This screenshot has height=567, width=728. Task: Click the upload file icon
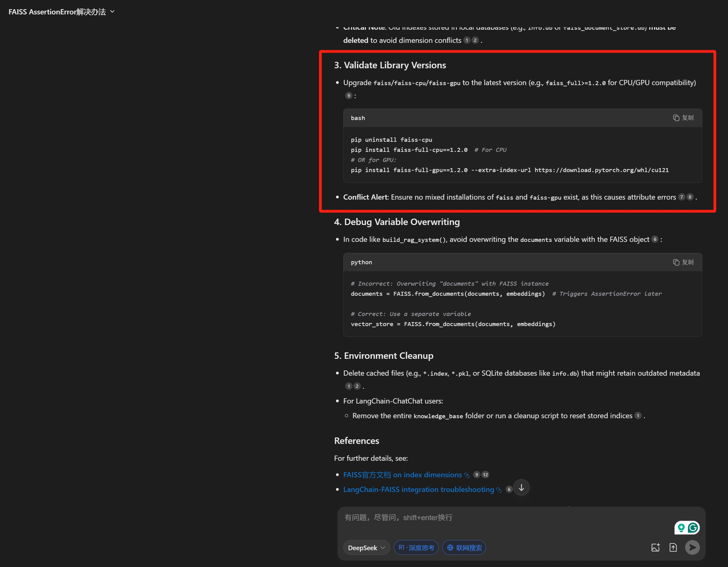pyautogui.click(x=673, y=548)
